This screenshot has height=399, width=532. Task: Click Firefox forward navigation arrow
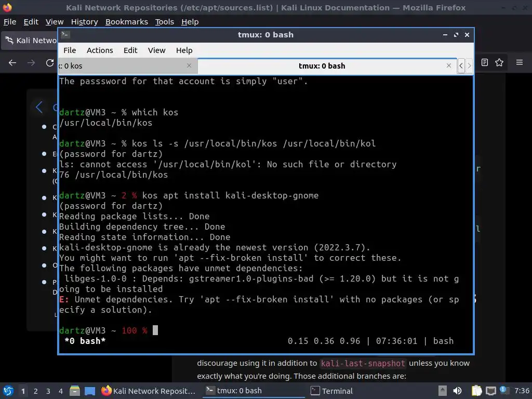pos(31,63)
